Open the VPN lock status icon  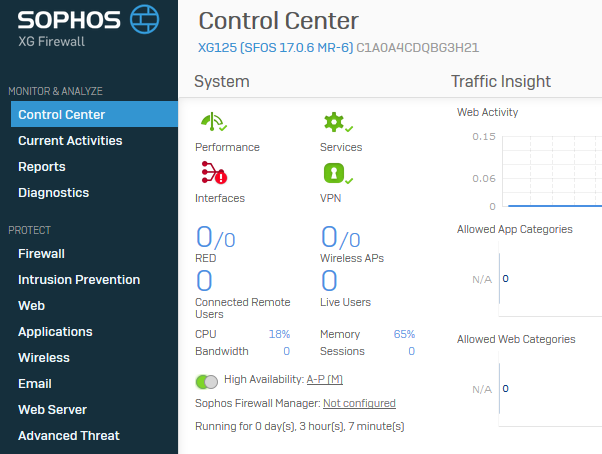(x=338, y=173)
